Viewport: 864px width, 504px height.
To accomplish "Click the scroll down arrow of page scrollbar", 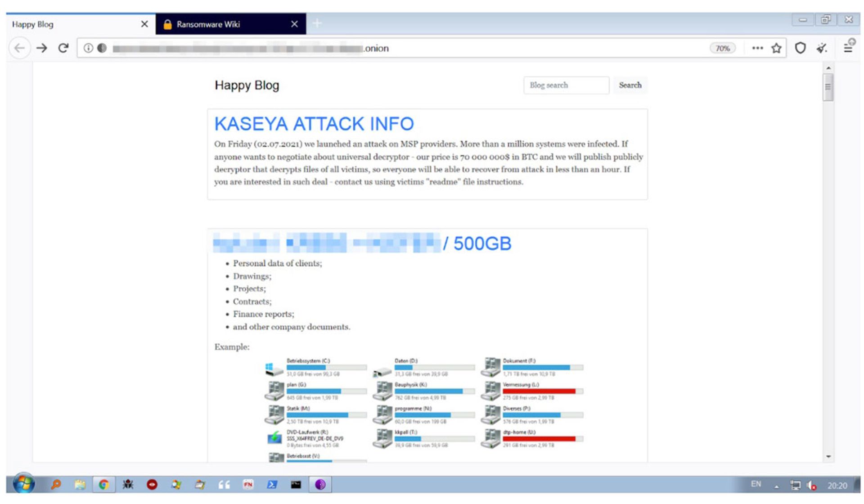I will tap(828, 456).
